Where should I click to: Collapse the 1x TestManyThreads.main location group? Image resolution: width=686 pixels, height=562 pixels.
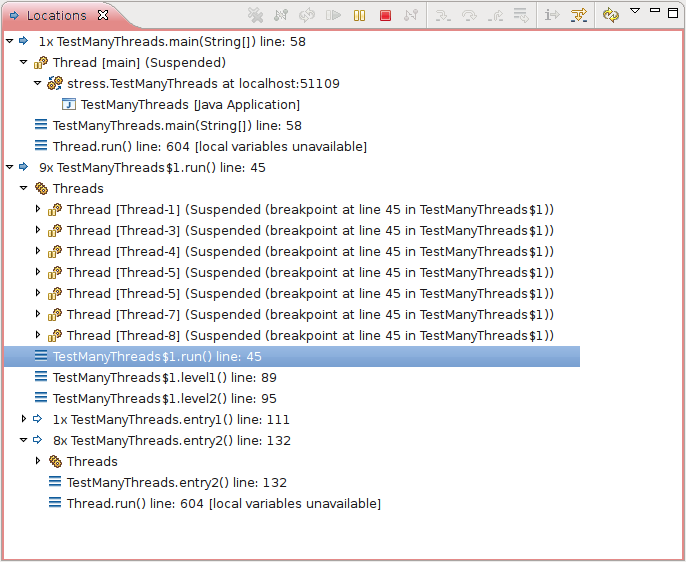(x=10, y=41)
